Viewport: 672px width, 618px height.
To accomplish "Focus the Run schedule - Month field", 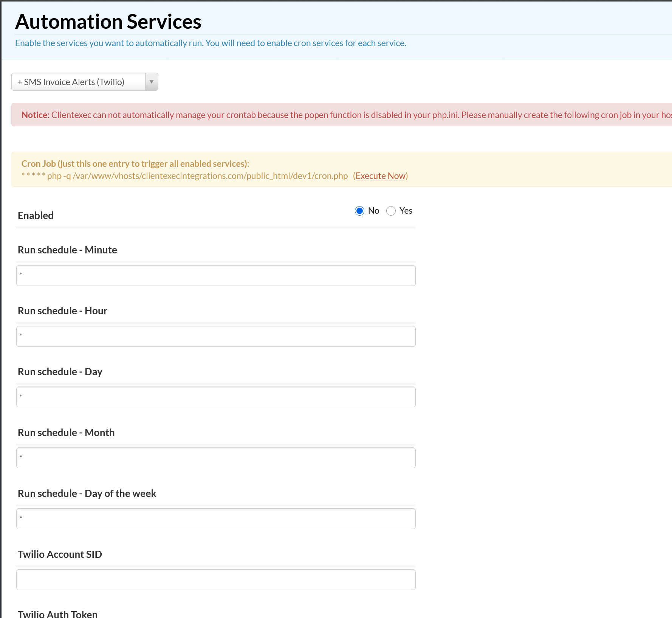I will (216, 458).
